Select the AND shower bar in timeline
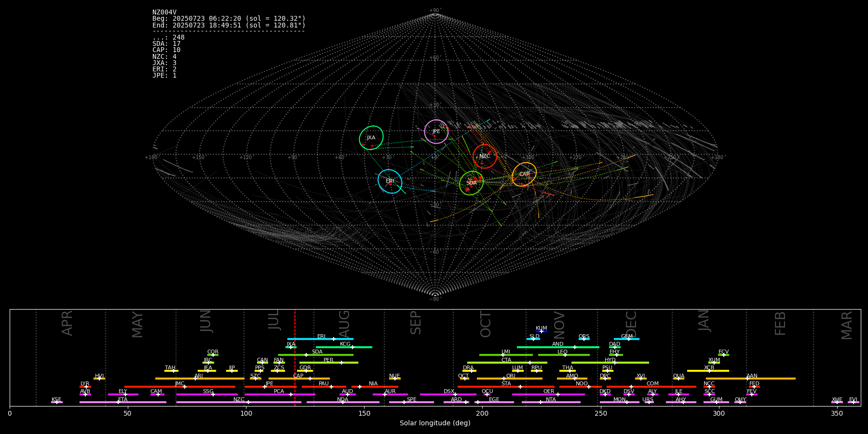The width and height of the screenshot is (868, 434). [558, 347]
